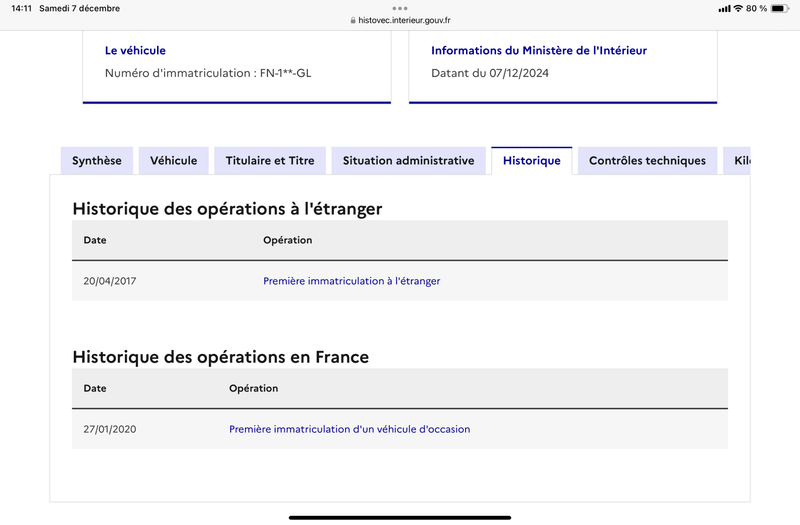
Task: Click the 27/01/2020 date cell
Action: tap(110, 429)
